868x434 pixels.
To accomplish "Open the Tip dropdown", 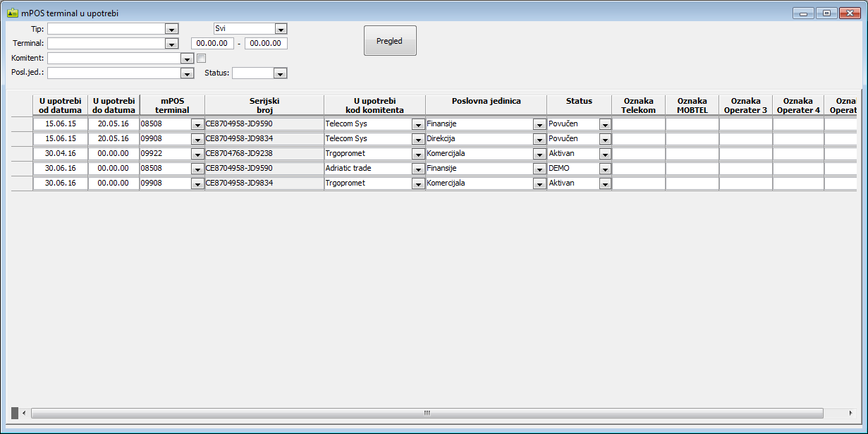I will tap(171, 29).
